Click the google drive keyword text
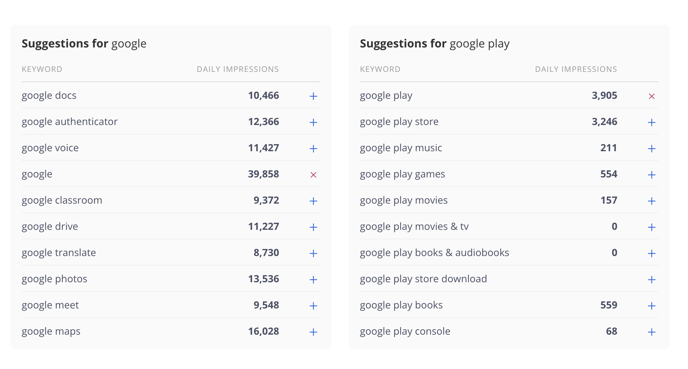The height and width of the screenshot is (369, 688). click(50, 226)
